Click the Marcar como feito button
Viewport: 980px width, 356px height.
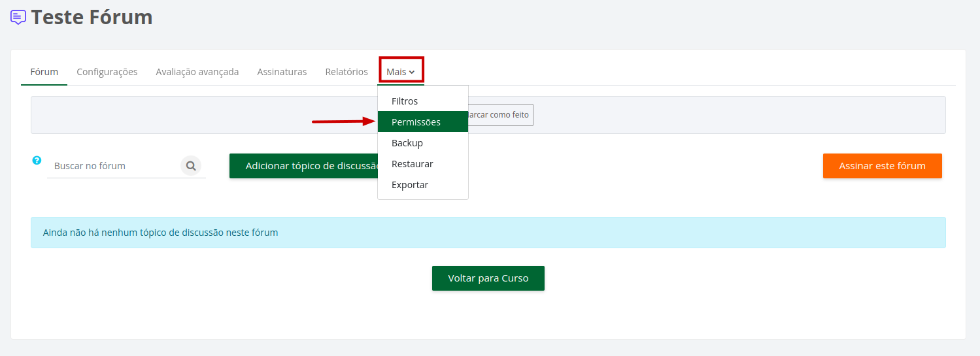coord(501,115)
